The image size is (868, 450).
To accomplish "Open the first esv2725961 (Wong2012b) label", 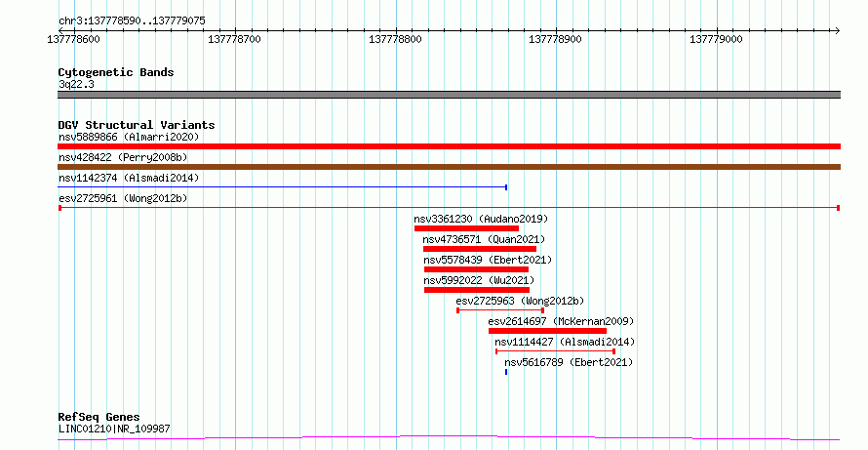I will 123,198.
